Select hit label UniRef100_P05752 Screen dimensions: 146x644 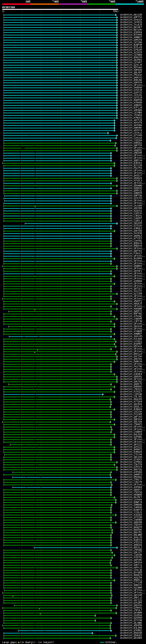[x=131, y=557]
